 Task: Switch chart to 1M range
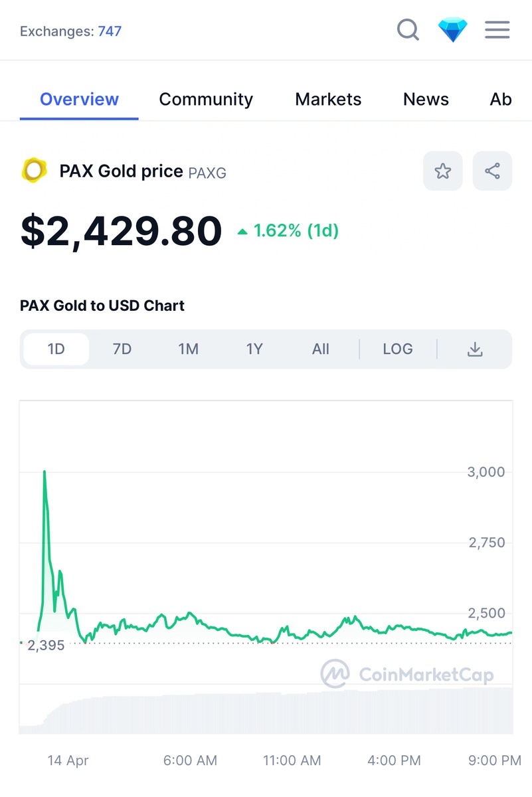coord(189,349)
